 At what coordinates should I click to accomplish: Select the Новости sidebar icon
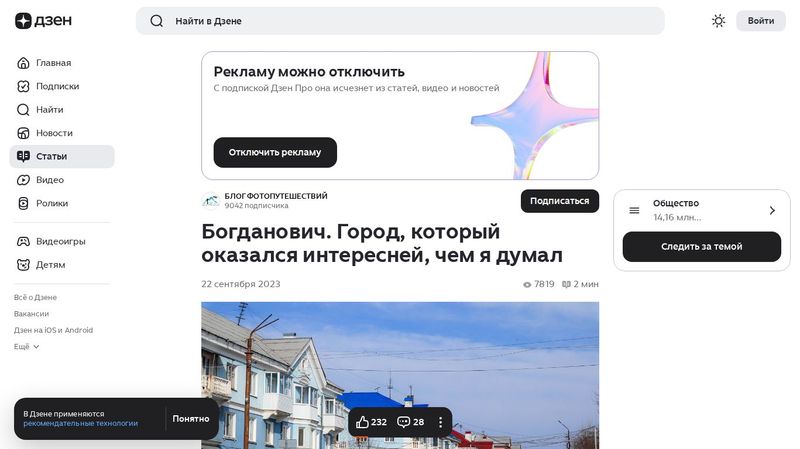(23, 133)
